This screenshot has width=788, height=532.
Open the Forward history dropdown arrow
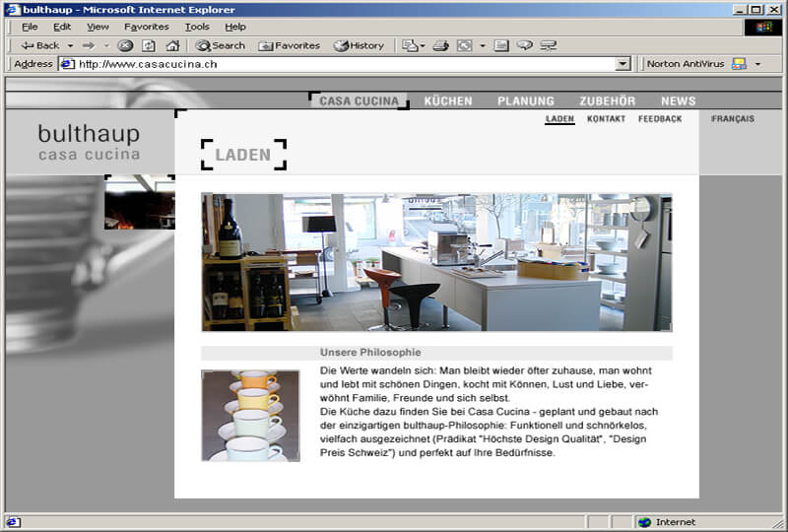(x=106, y=45)
